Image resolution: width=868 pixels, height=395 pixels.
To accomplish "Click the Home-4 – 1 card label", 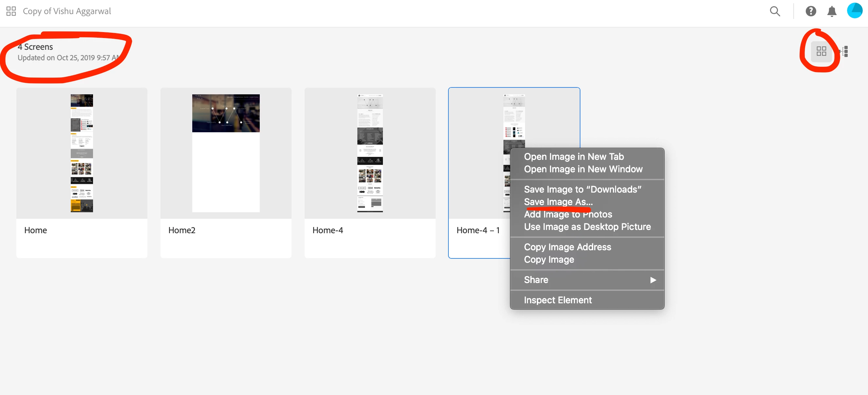I will click(478, 230).
